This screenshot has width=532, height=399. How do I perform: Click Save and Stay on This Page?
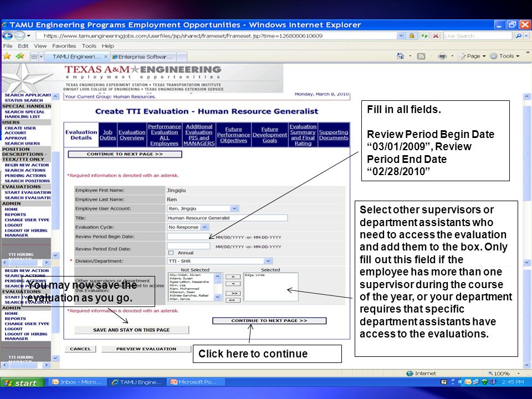[x=131, y=330]
